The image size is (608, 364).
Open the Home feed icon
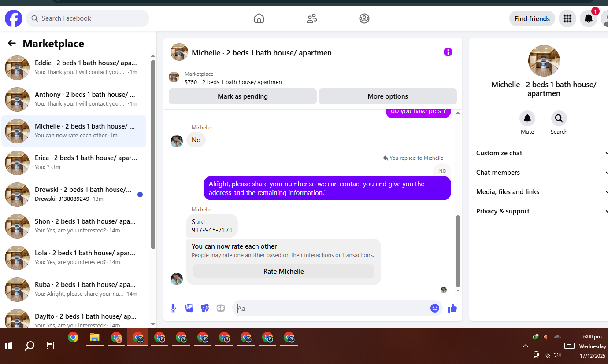pos(259,18)
